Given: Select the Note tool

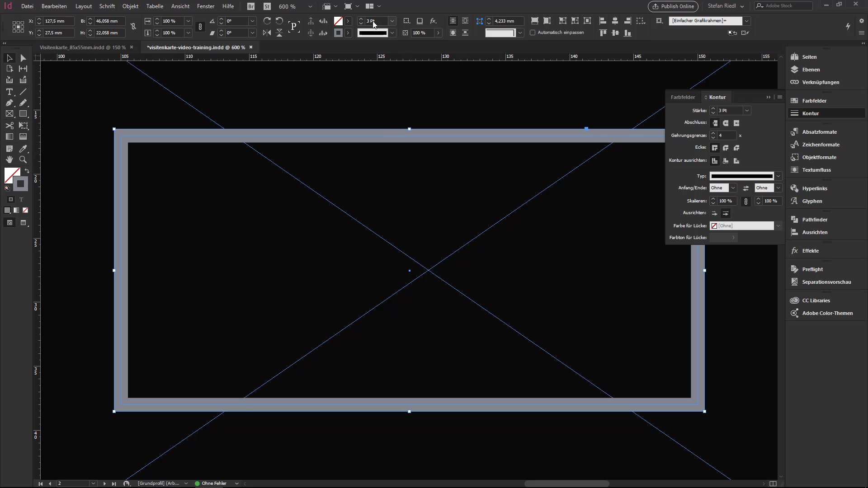Looking at the screenshot, I should tap(9, 149).
